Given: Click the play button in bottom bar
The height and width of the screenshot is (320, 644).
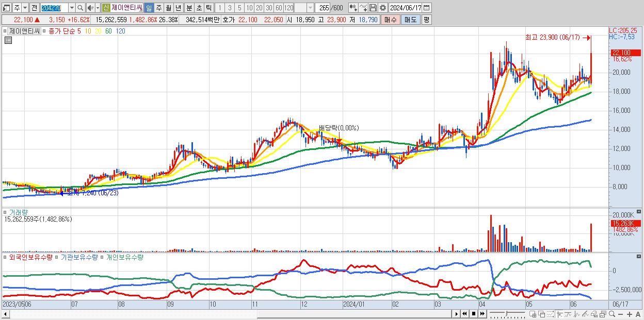Looking at the screenshot, I should pos(457,314).
